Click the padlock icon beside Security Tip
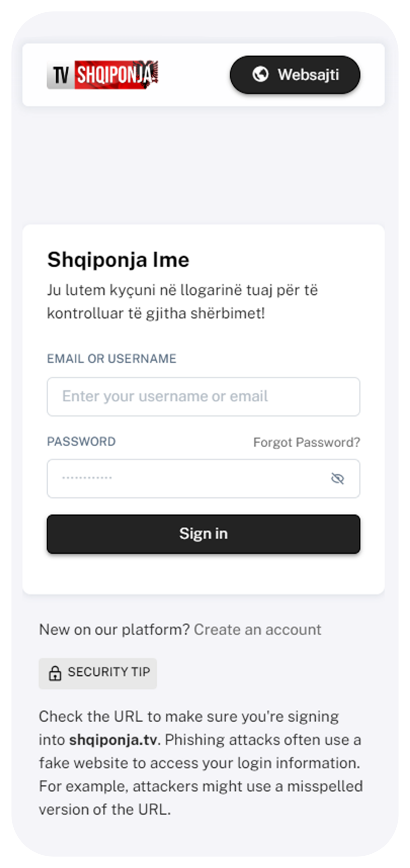 [55, 673]
